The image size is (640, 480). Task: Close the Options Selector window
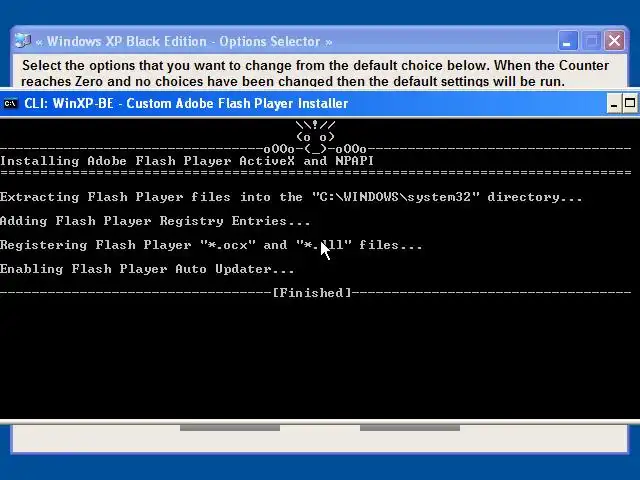click(x=614, y=41)
